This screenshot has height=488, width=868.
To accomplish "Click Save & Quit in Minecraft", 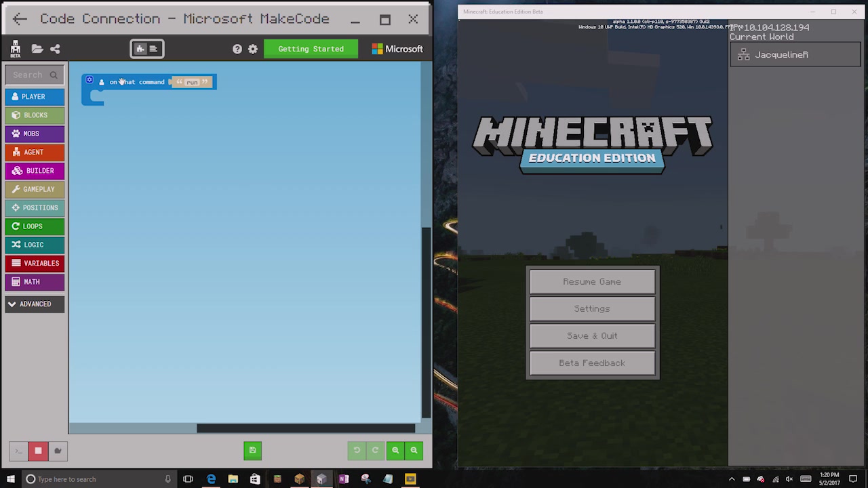I will pyautogui.click(x=592, y=336).
